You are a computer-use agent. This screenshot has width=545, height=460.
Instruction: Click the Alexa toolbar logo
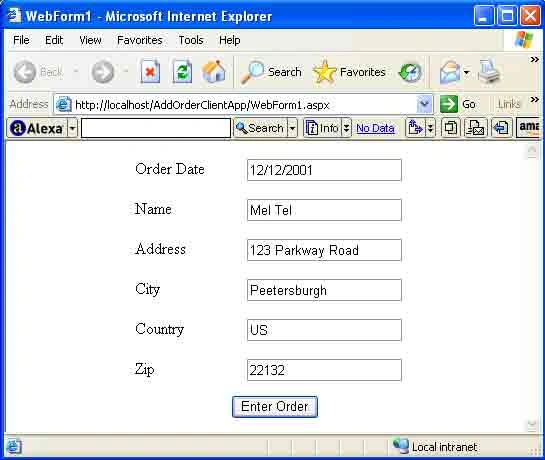point(36,128)
